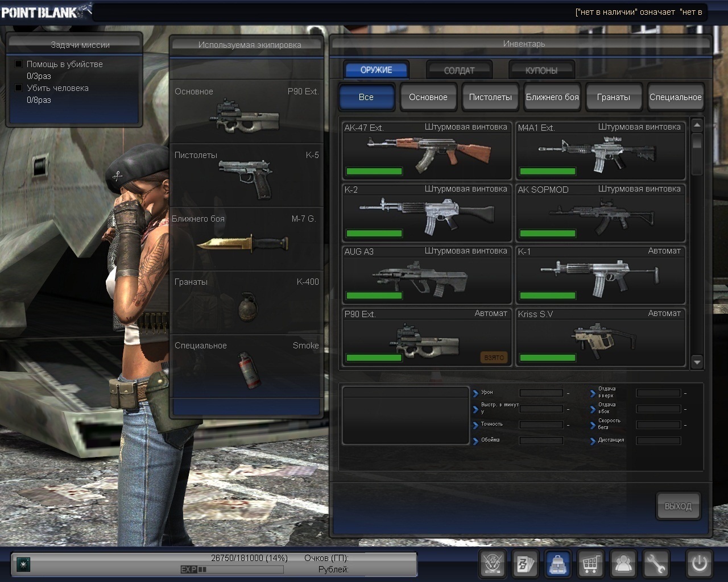Screen dimensions: 728x582
Task: Click the Point Blank logo
Action: [x=45, y=10]
